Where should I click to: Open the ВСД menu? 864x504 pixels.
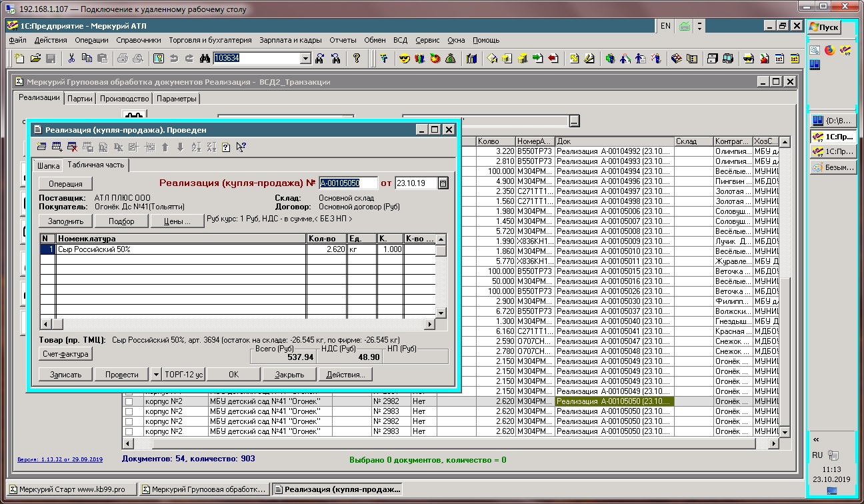400,40
